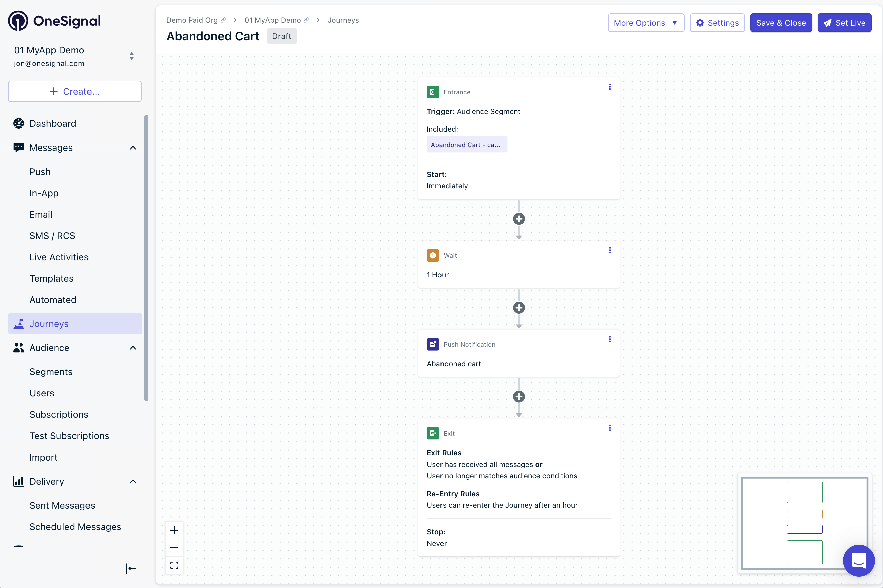Open three-dot menu on Push Notification card
Image resolution: width=883 pixels, height=588 pixels.
point(610,339)
